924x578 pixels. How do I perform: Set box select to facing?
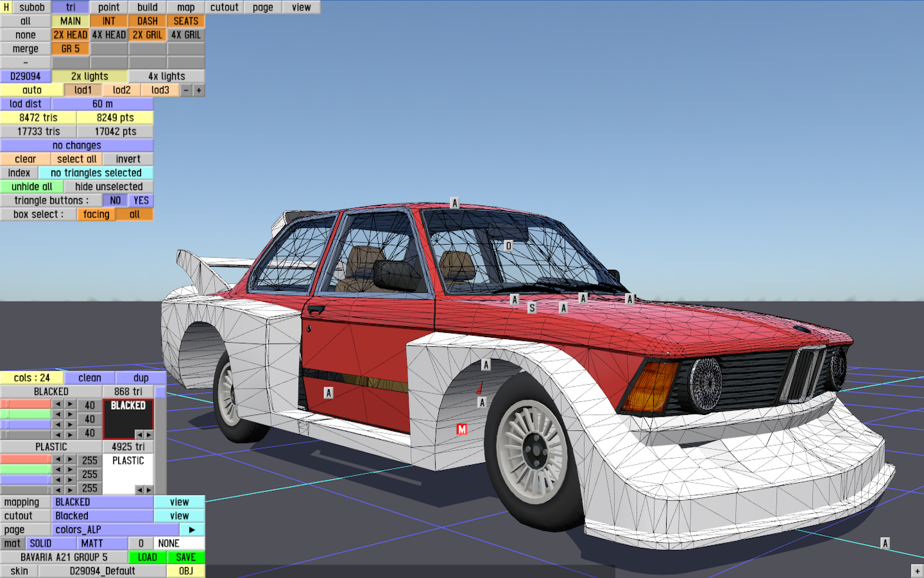click(96, 215)
